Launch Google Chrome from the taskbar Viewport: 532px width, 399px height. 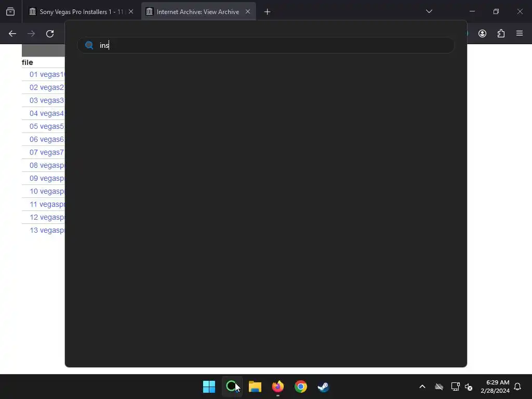point(301,387)
